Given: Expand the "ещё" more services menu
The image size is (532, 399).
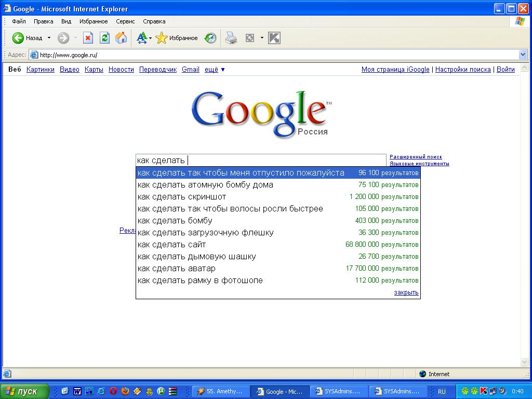Looking at the screenshot, I should click(x=215, y=70).
